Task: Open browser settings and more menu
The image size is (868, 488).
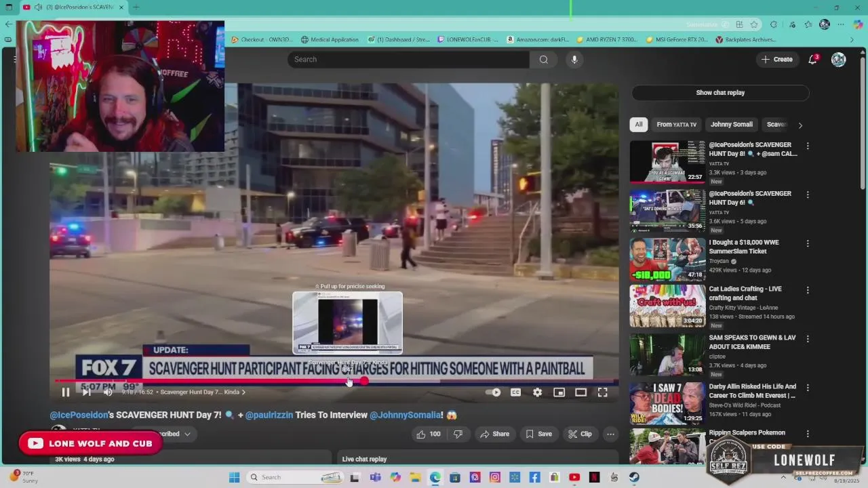Action: 841,24
